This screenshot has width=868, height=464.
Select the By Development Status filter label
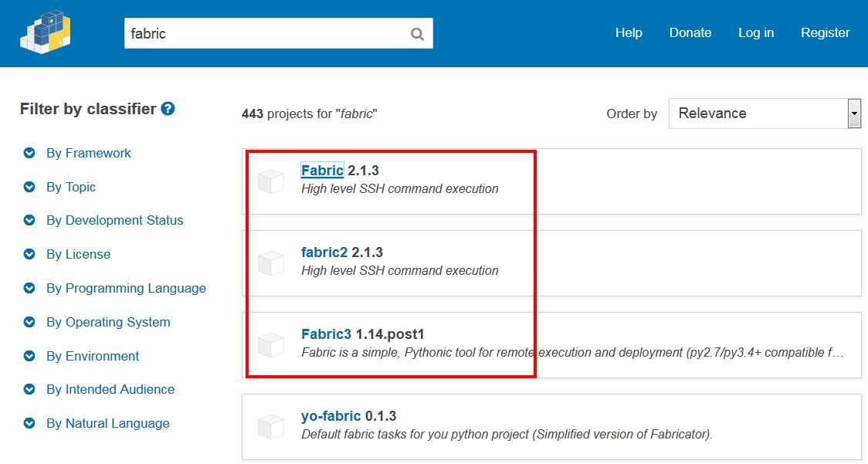[x=114, y=220]
